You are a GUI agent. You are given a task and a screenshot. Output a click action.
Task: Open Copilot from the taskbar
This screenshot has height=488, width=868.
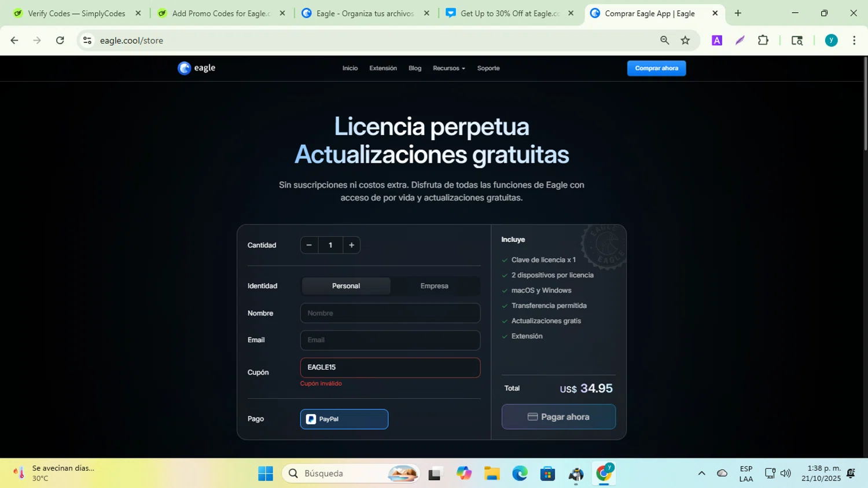tap(464, 474)
